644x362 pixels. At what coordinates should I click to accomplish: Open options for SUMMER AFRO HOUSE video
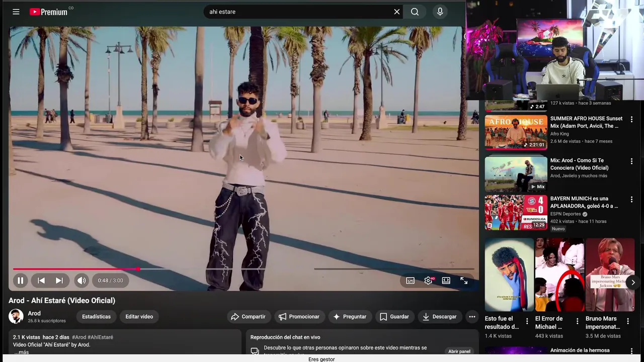tap(631, 120)
